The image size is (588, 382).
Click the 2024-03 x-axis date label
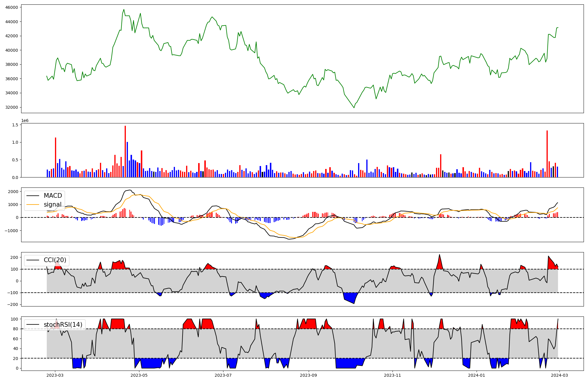559,375
